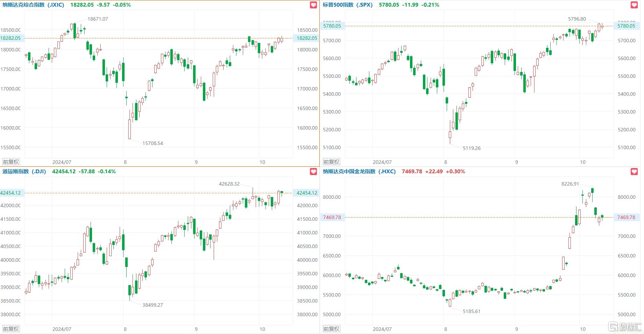Click the HXC last price 7469.78 in the header

click(x=412, y=172)
